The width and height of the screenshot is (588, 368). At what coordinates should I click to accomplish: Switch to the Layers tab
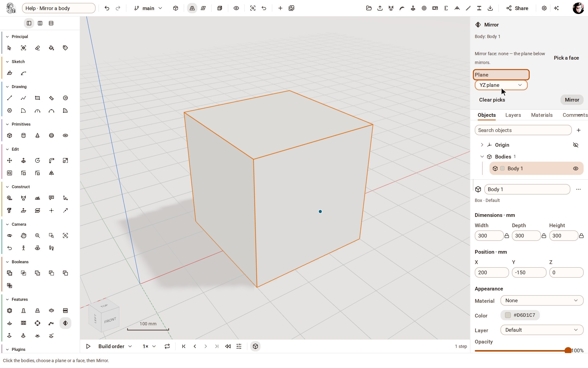513,115
